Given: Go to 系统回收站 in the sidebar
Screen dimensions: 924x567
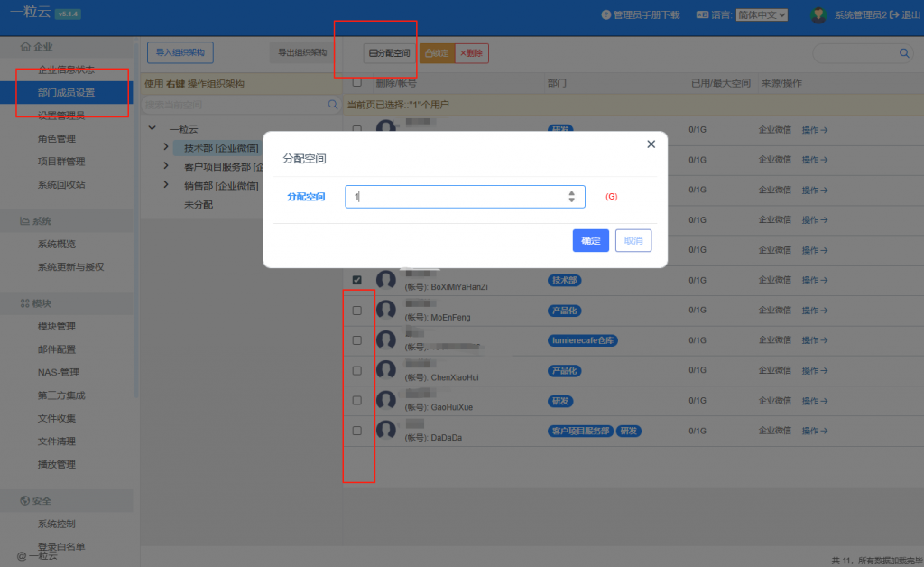Looking at the screenshot, I should pos(61,184).
